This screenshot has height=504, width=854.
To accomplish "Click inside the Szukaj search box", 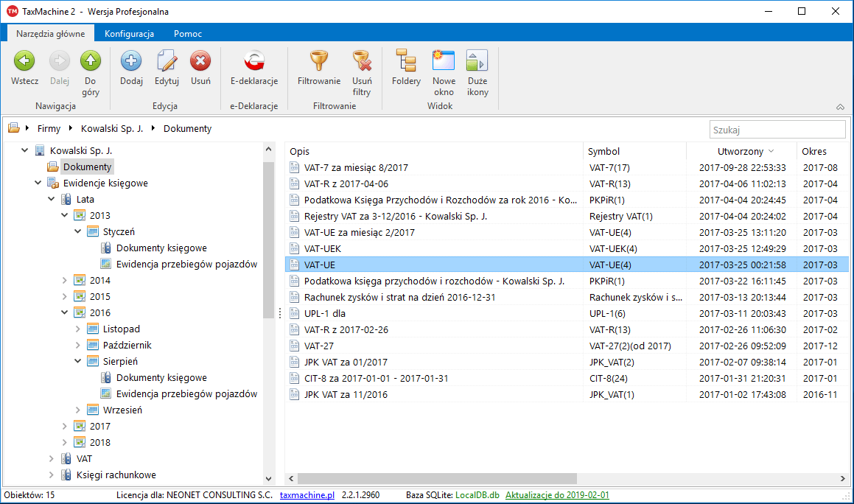I will pyautogui.click(x=777, y=128).
